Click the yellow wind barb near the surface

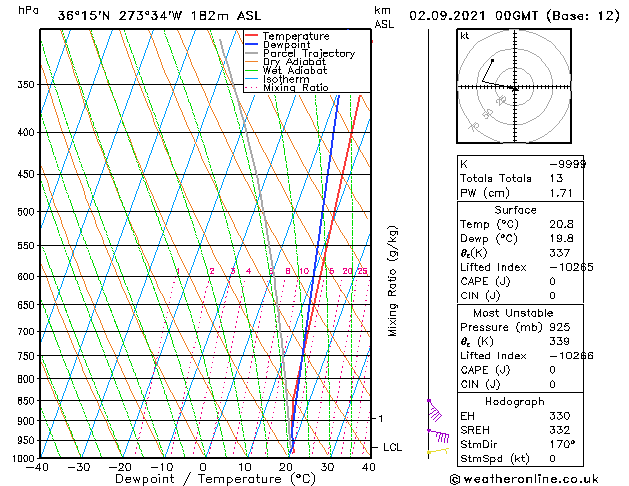coord(438,452)
